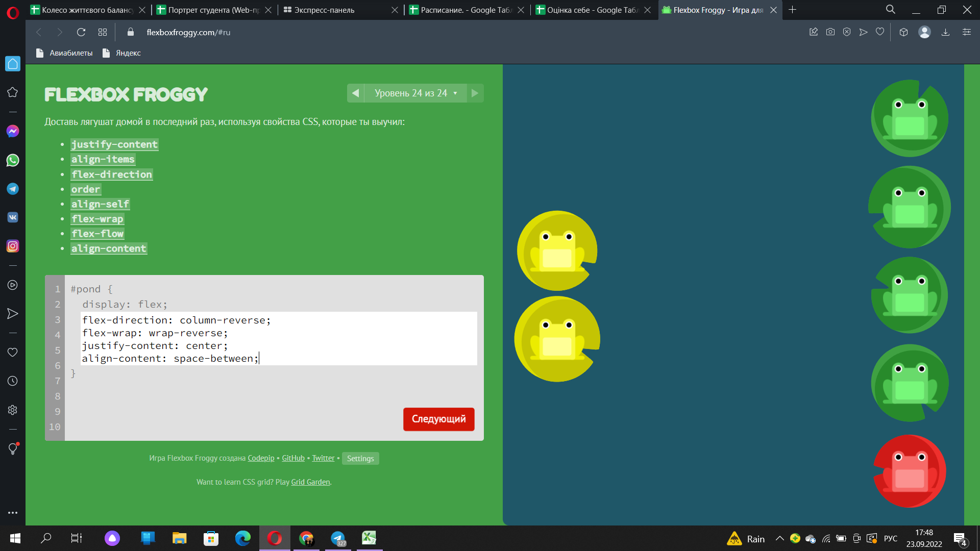980x551 pixels.
Task: Switch to Расписание Google Таблицы tab
Action: click(466, 10)
